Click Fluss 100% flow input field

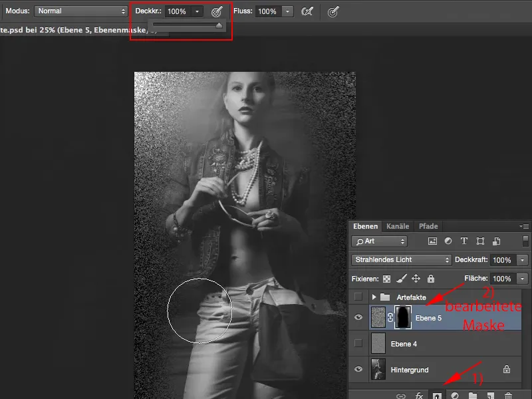269,11
